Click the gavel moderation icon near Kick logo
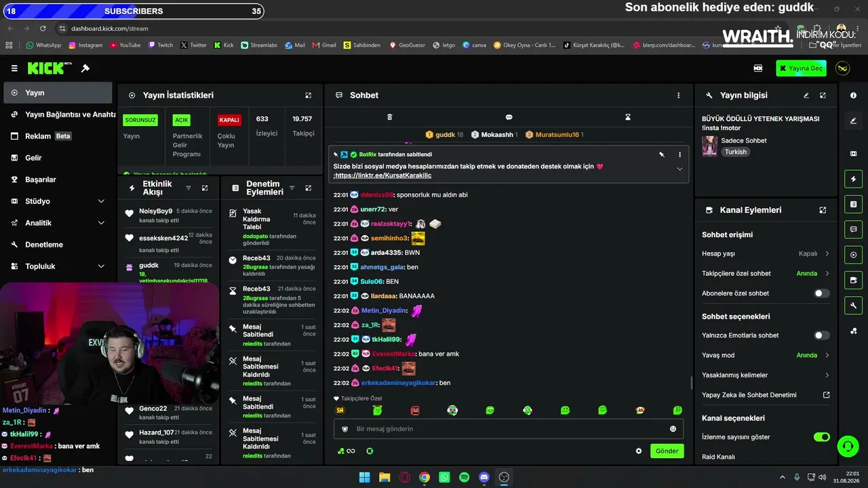 [85, 68]
